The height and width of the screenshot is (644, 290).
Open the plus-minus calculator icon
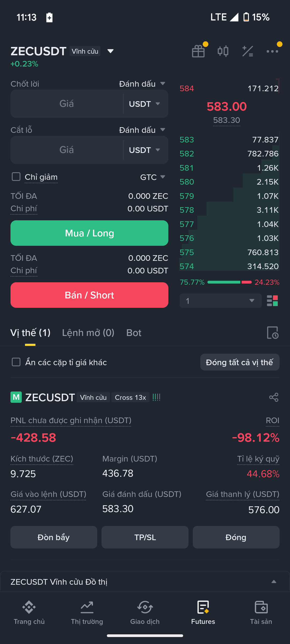coord(248,51)
